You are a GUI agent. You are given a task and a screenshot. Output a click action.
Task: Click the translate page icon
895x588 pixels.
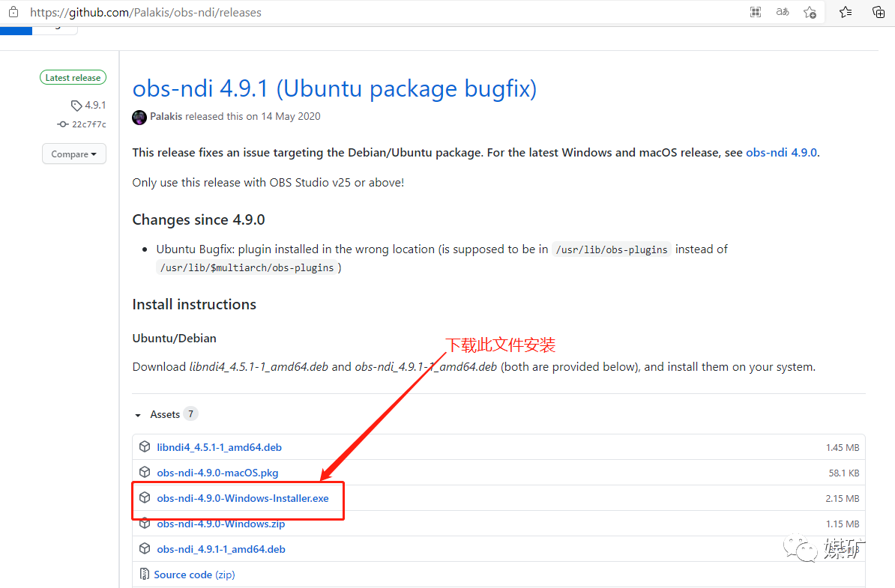782,12
